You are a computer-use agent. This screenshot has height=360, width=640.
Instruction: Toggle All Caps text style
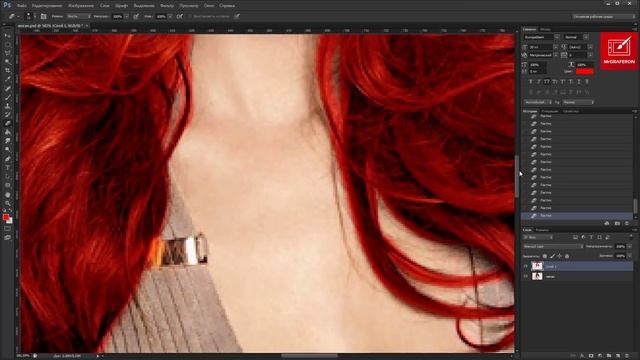click(547, 82)
